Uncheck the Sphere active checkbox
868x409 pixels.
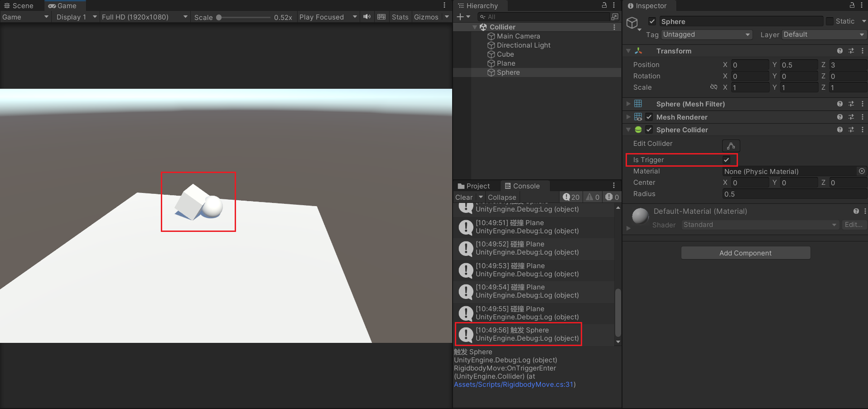pyautogui.click(x=652, y=21)
